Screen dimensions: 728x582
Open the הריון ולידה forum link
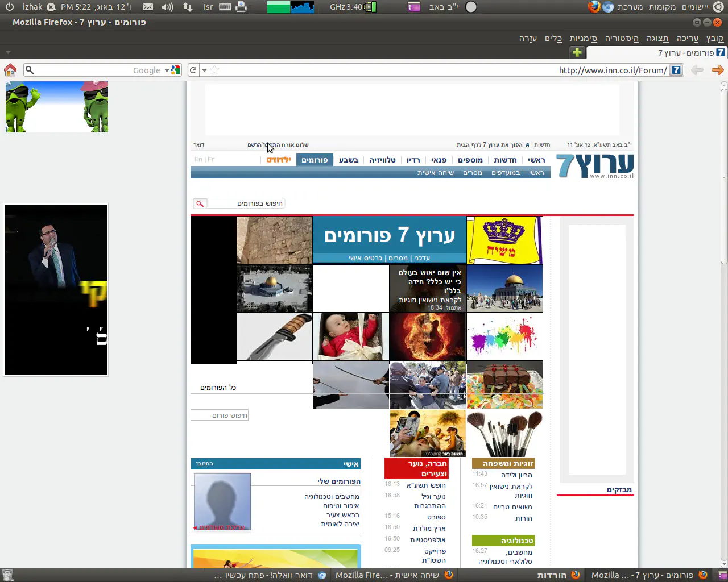click(516, 475)
